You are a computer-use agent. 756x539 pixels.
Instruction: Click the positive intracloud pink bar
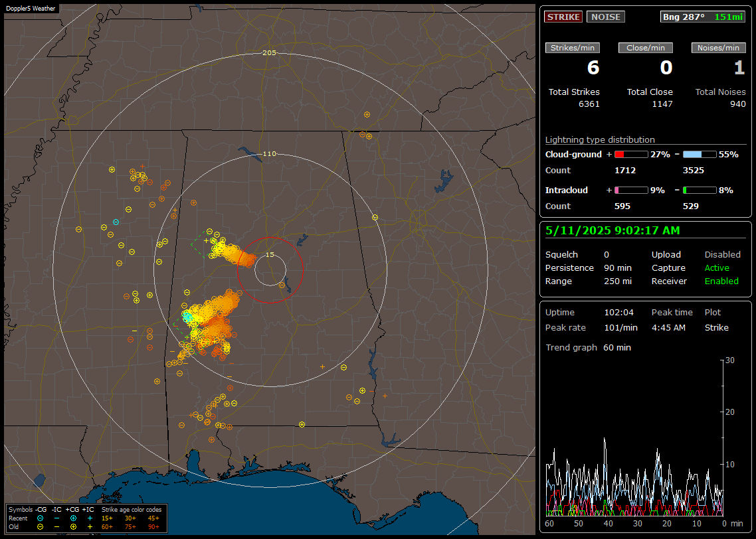click(x=631, y=191)
